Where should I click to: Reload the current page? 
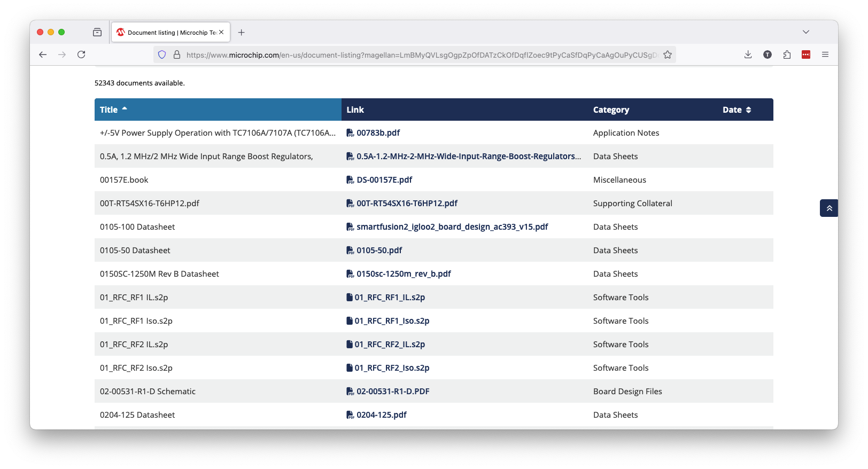[81, 54]
